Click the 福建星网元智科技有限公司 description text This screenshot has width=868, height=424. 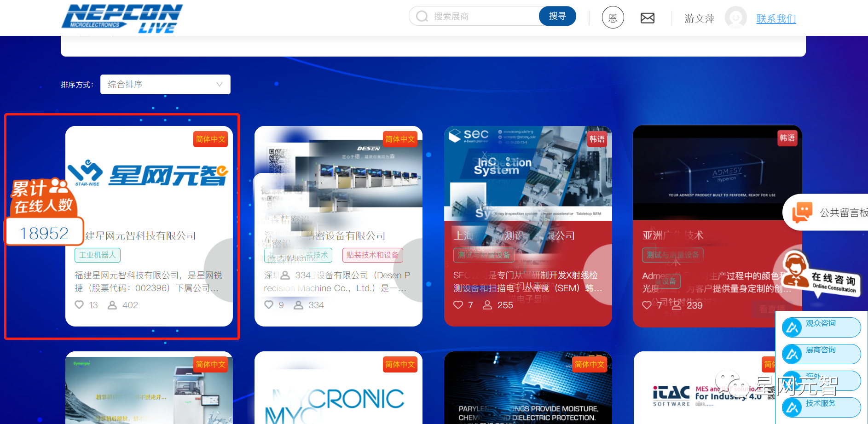148,281
